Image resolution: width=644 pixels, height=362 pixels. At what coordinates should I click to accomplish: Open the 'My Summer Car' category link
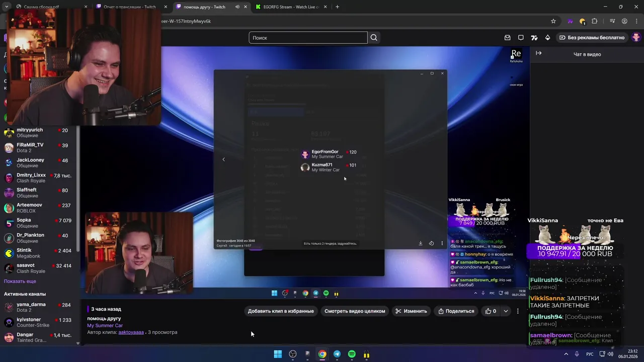point(105,325)
